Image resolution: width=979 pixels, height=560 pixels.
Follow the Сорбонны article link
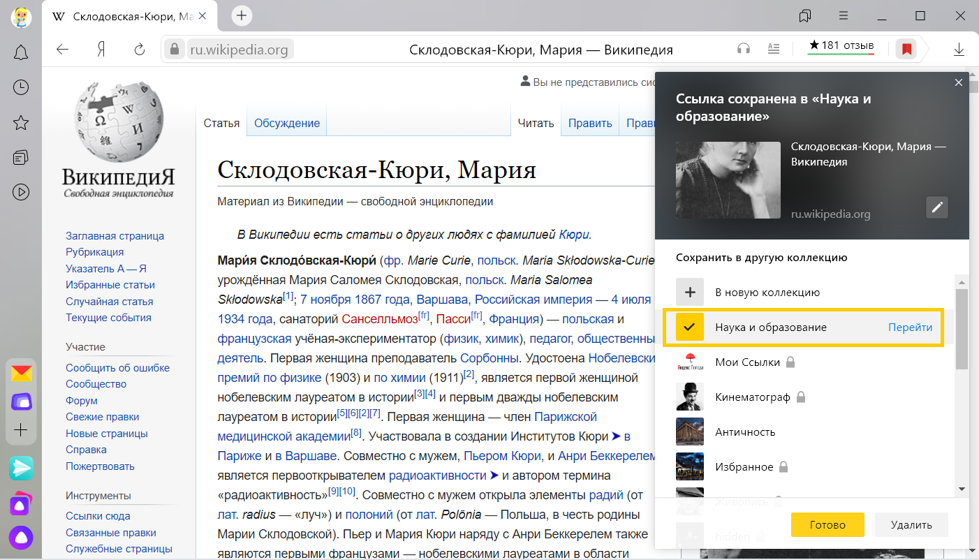click(x=489, y=358)
